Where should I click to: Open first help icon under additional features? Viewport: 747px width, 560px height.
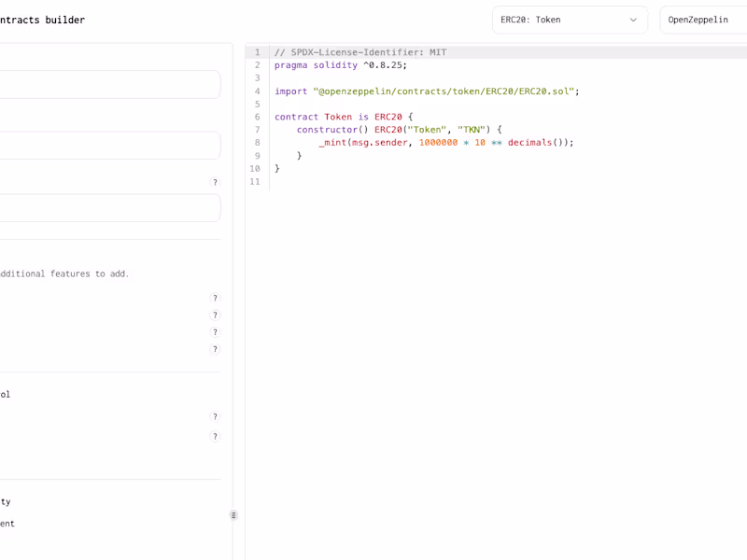(x=215, y=298)
